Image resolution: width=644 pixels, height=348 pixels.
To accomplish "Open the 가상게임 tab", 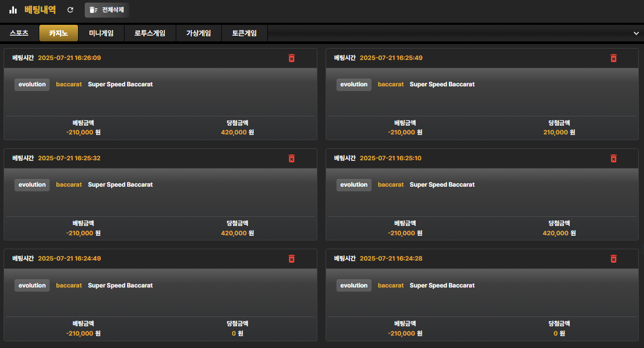I will (198, 33).
